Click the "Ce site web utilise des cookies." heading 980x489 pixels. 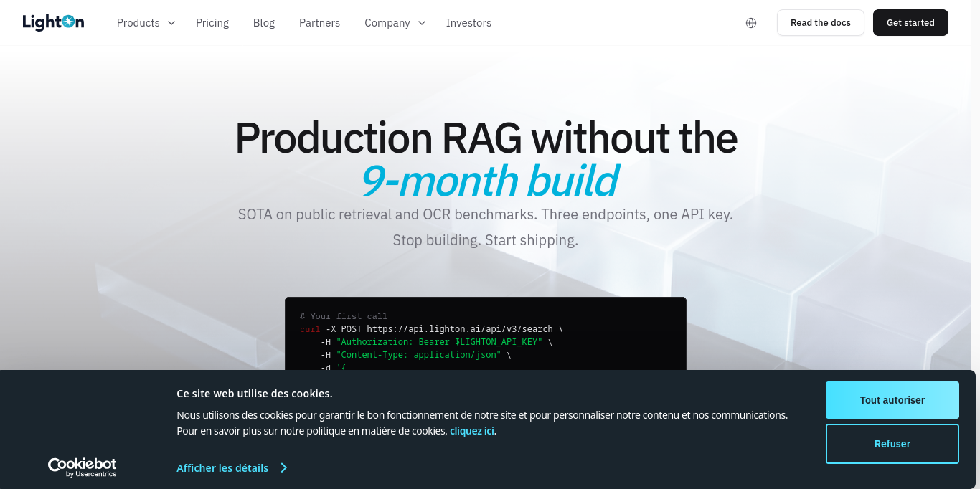tap(255, 393)
